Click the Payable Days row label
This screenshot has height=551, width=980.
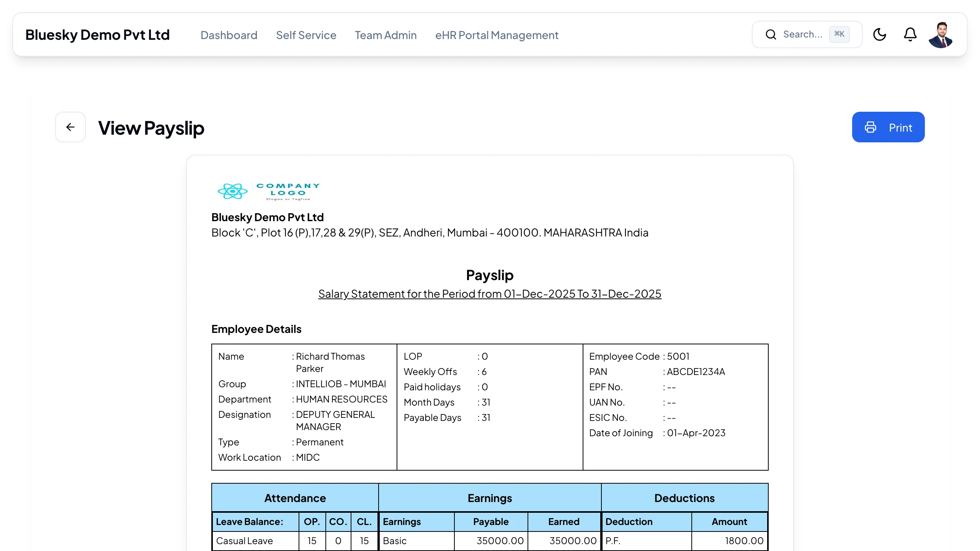coord(432,417)
